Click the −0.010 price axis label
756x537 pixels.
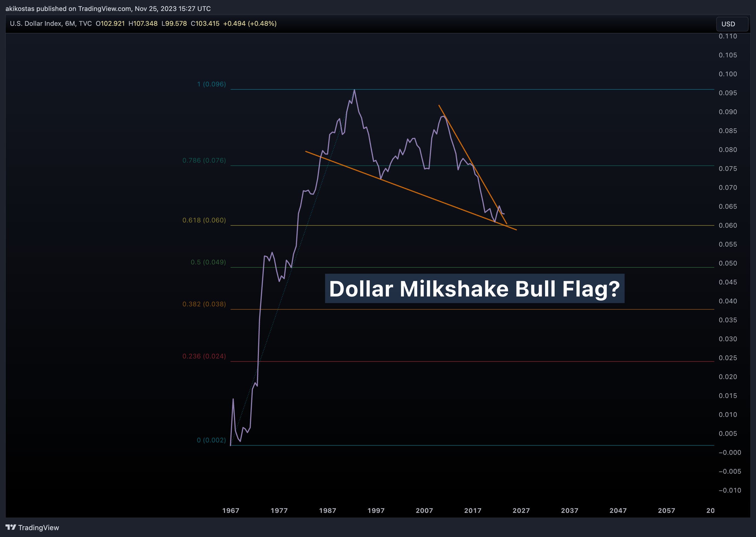tap(730, 490)
